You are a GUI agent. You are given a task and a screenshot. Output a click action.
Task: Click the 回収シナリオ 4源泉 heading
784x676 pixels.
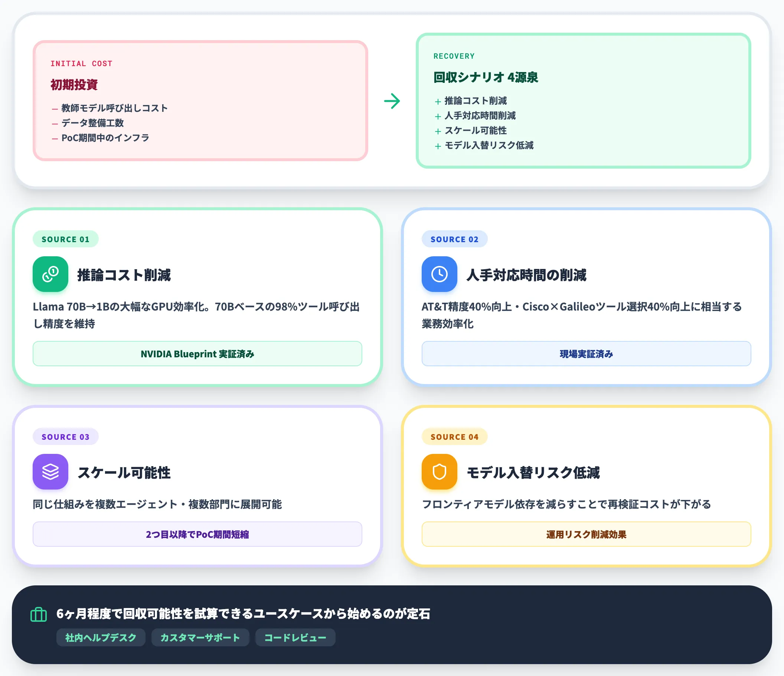(x=486, y=77)
